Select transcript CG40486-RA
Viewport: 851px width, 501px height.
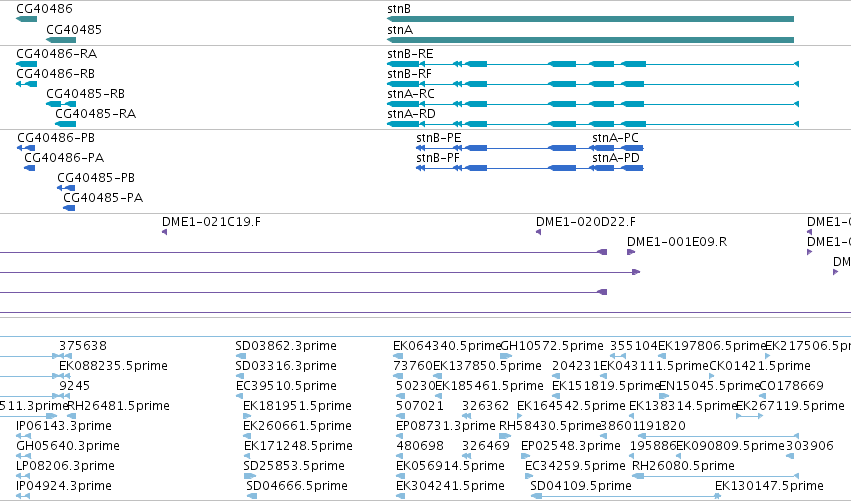tap(56, 54)
